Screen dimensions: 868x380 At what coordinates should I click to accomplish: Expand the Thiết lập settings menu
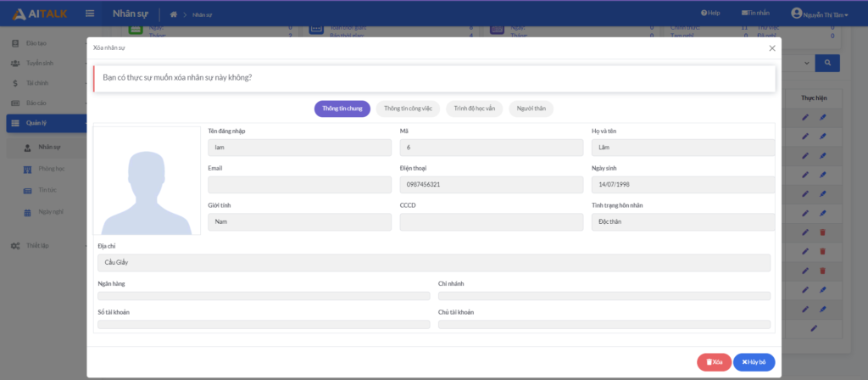[37, 245]
